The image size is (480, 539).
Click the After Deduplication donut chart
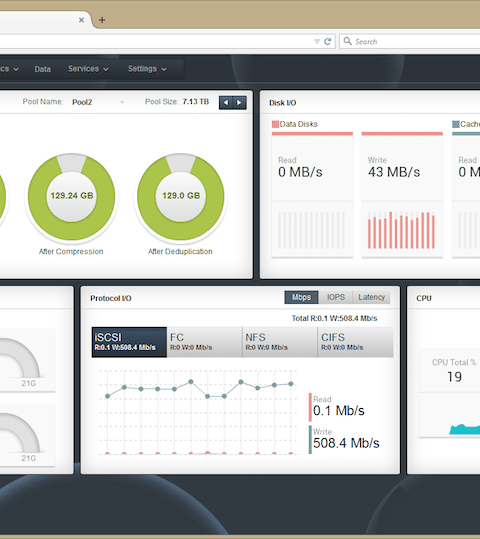(181, 196)
